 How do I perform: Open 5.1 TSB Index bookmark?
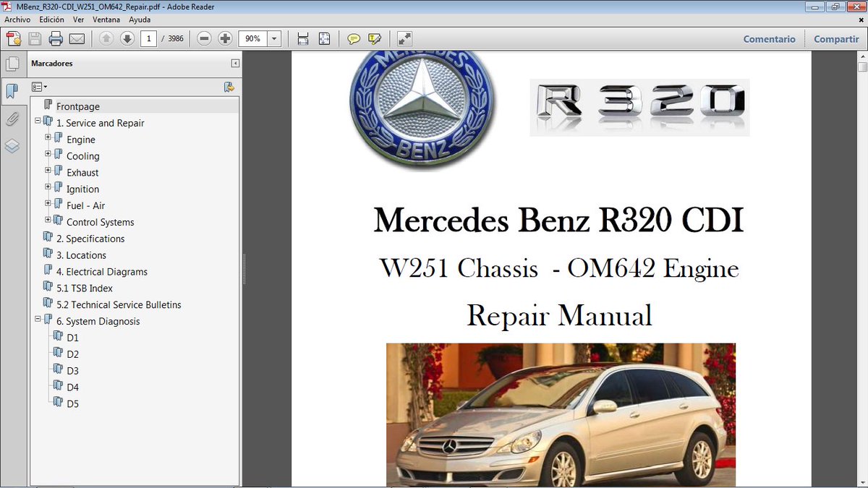coord(85,288)
